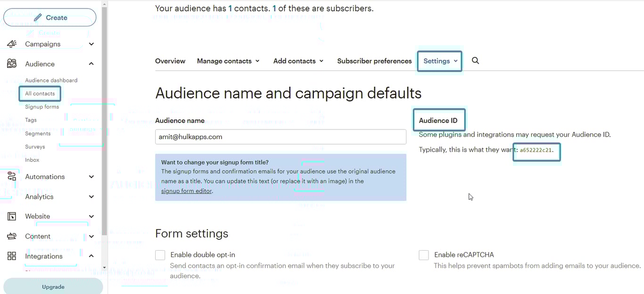The width and height of the screenshot is (644, 294).
Task: Open the Settings dropdown tab
Action: click(440, 61)
